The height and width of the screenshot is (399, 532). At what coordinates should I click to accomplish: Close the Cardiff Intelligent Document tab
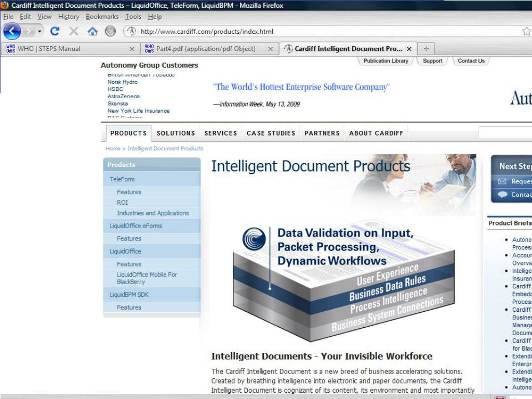409,49
